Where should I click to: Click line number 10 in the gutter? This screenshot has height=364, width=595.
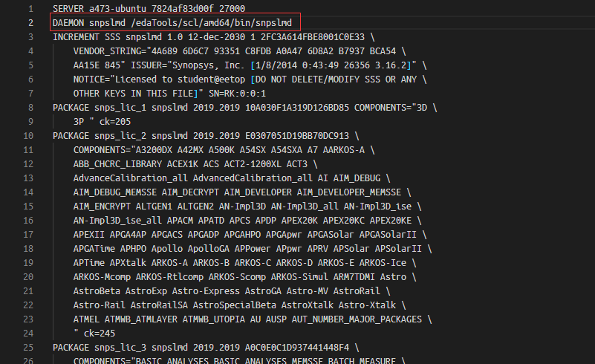pos(28,136)
